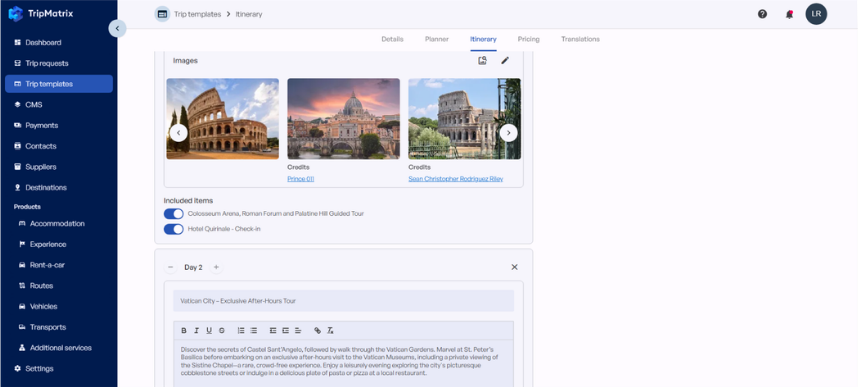Switch to the Details tab
The image size is (858, 387).
[392, 39]
